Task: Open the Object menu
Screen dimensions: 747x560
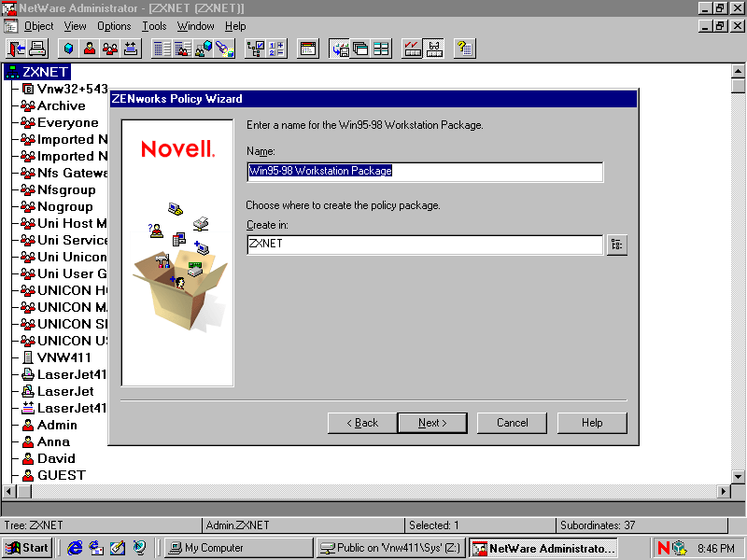Action: point(38,26)
